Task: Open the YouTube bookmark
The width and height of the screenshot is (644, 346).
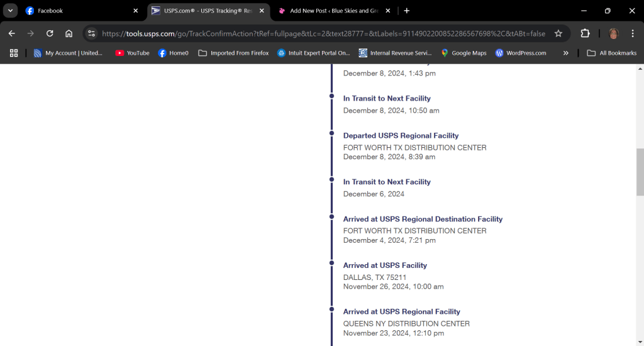Action: pos(132,53)
